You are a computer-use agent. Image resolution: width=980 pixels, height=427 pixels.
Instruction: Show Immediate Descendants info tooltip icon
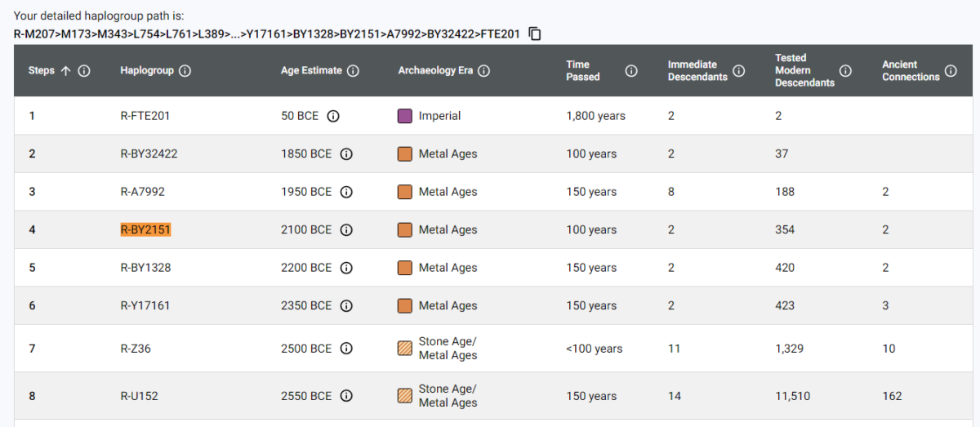pos(738,71)
